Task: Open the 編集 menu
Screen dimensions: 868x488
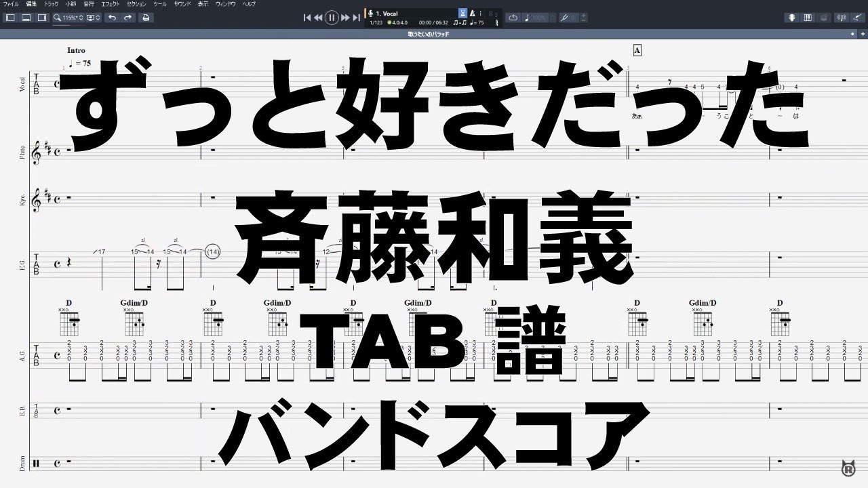Action: (31, 4)
